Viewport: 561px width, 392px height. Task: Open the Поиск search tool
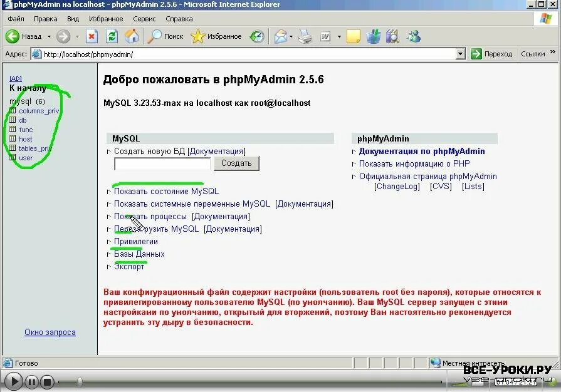(165, 36)
